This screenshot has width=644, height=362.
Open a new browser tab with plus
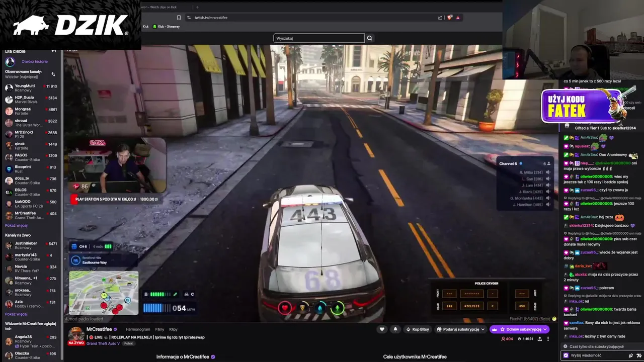(197, 7)
